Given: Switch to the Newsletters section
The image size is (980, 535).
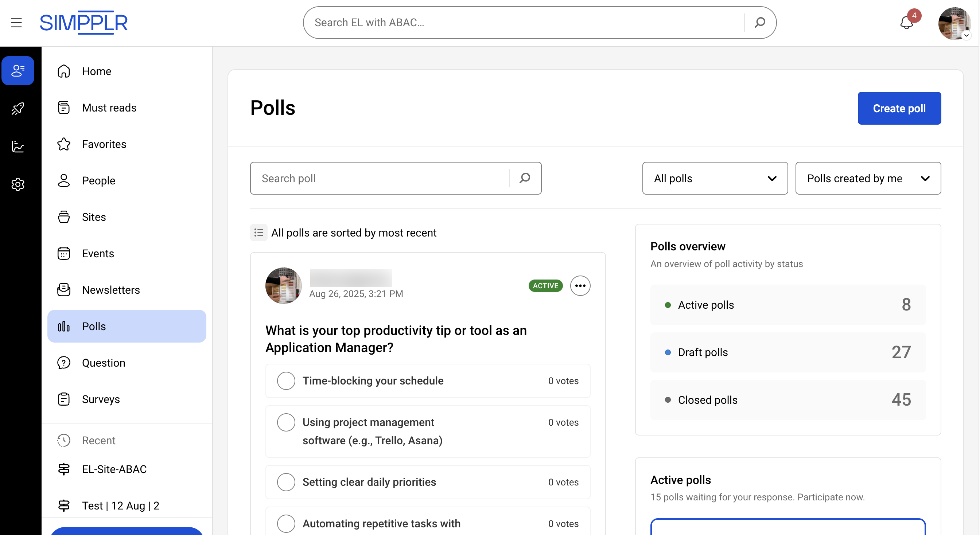Looking at the screenshot, I should tap(110, 289).
